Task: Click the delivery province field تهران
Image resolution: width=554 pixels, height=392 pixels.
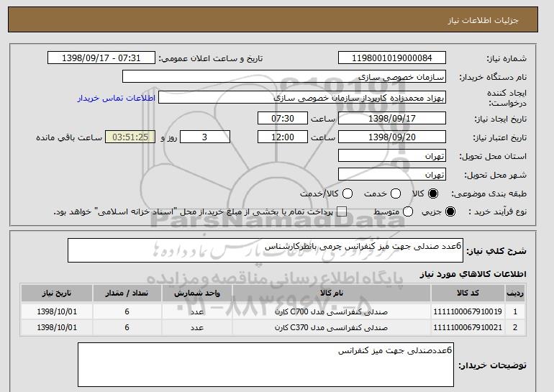Action: pos(392,156)
